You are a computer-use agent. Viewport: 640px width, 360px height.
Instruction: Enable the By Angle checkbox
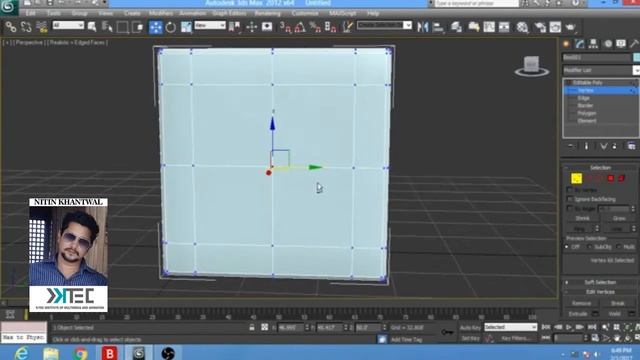coord(569,209)
